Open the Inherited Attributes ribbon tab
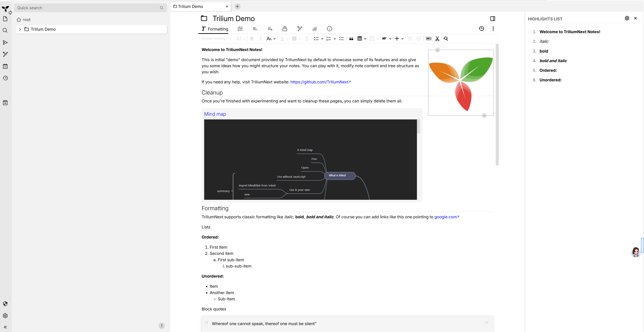 pos(270,29)
